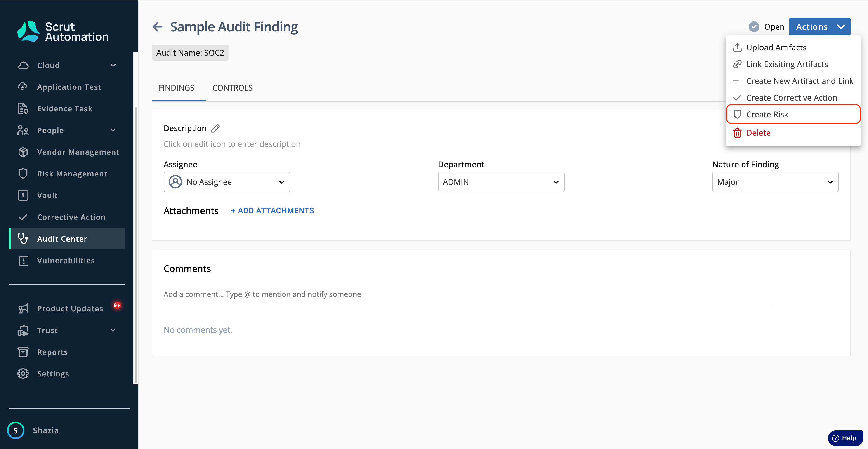Click the Vault icon in sidebar
The width and height of the screenshot is (868, 449).
pyautogui.click(x=23, y=195)
